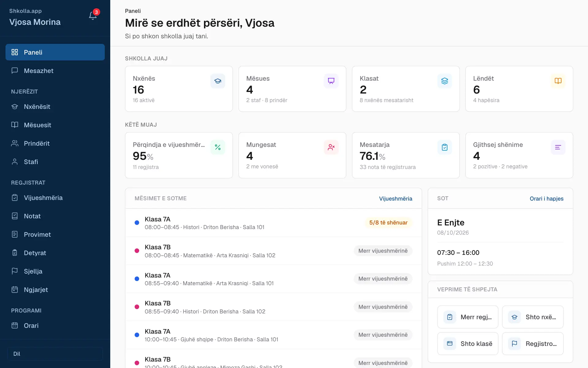Open the Dil option in sidebar footer
Image resolution: width=588 pixels, height=368 pixels.
(55, 354)
